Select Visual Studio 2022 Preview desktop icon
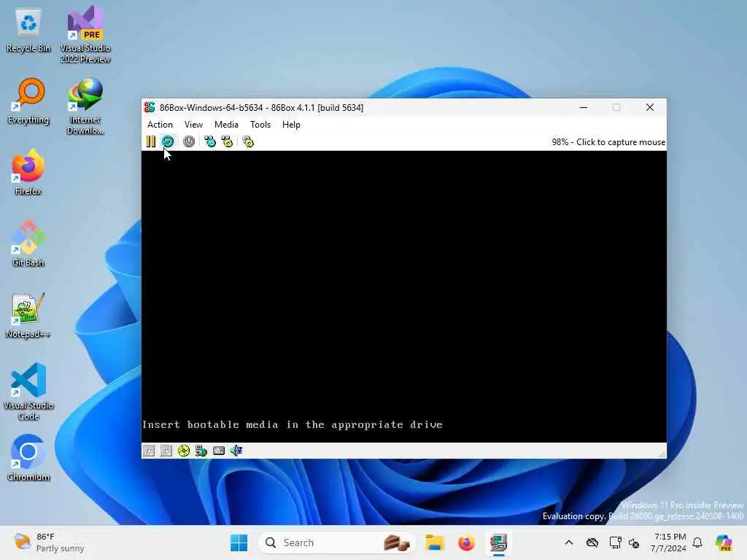This screenshot has height=560, width=747. [x=85, y=35]
